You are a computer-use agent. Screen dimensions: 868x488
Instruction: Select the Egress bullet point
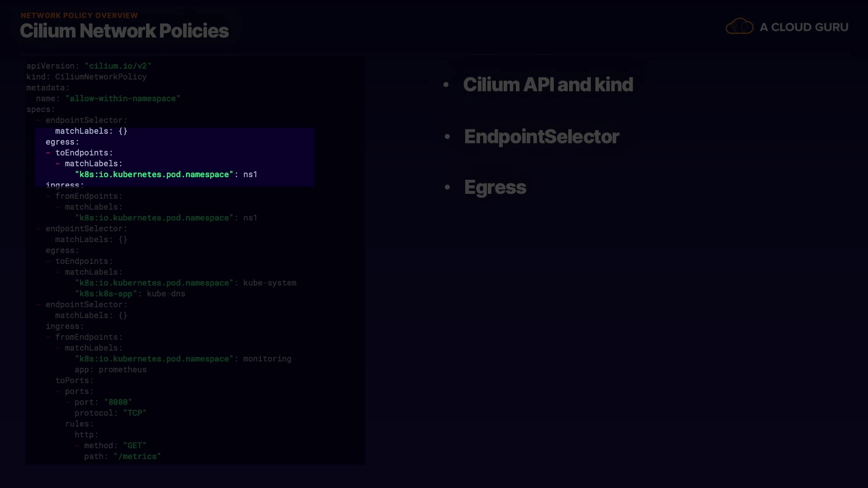click(495, 188)
